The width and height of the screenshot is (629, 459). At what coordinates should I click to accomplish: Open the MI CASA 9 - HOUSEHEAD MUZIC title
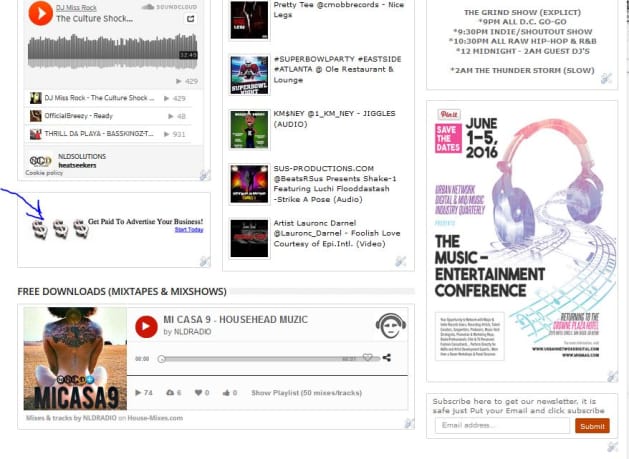pyautogui.click(x=235, y=319)
